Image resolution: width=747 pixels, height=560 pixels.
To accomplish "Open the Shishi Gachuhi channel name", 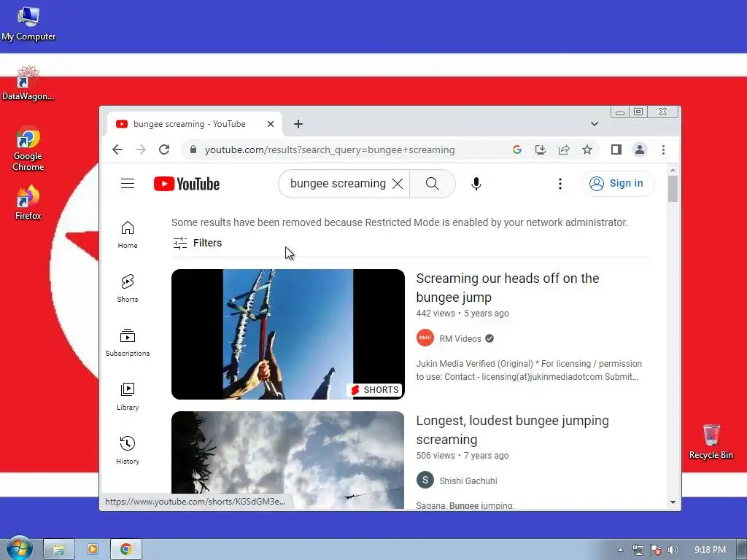I will [468, 481].
